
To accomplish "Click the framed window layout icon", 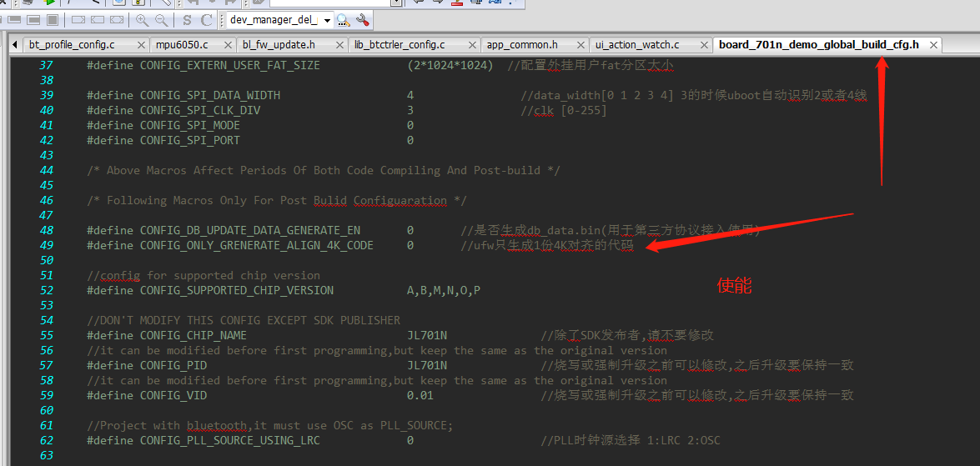I will point(33,20).
